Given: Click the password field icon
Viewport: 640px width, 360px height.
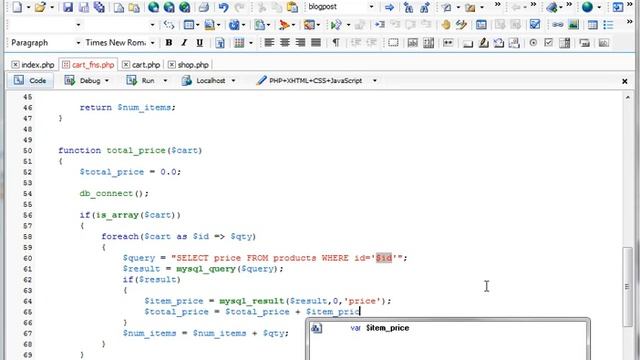Looking at the screenshot, I should click(448, 42).
